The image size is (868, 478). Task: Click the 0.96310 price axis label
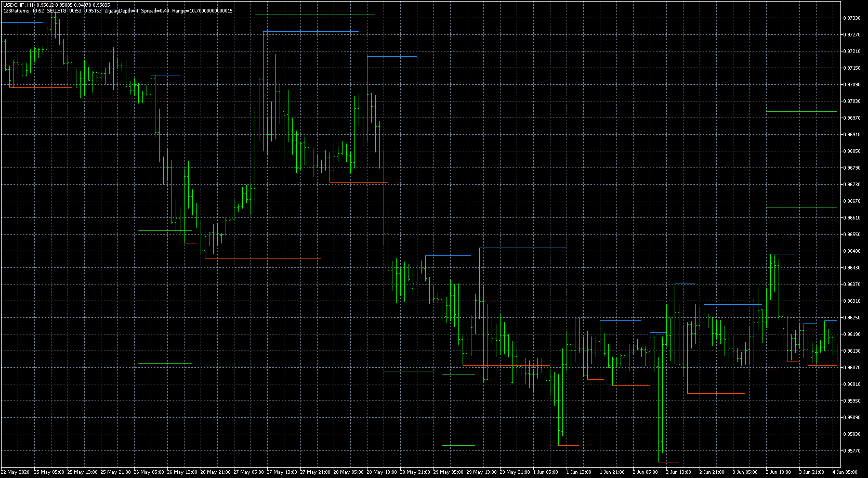853,301
